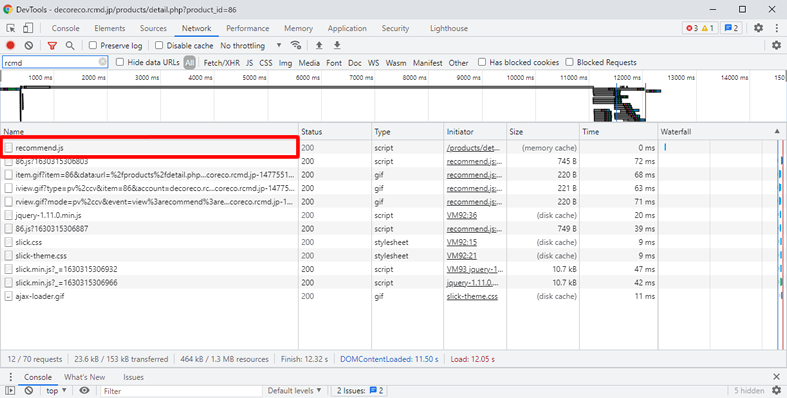Open DevTools main settings gear

(x=758, y=28)
